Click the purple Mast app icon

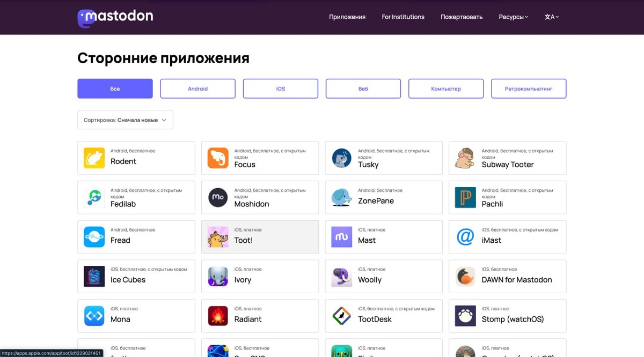coord(342,237)
